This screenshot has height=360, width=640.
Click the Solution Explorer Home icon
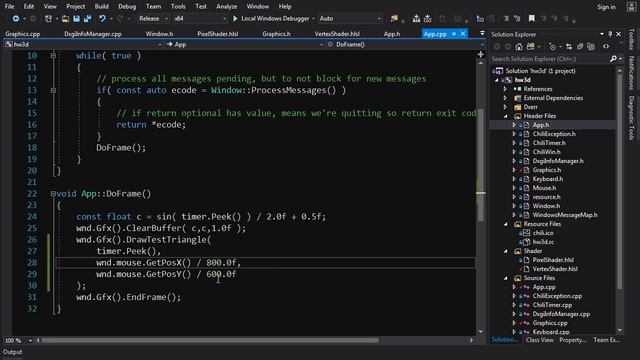518,47
